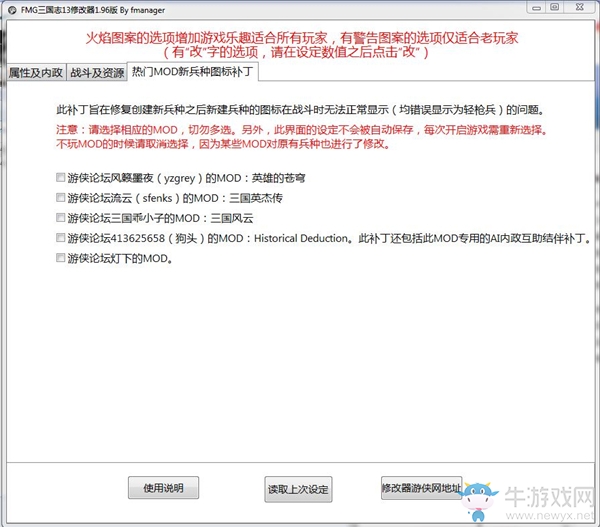The height and width of the screenshot is (527, 600).
Task: Click the header hint about 改 options
Action: pos(296,52)
